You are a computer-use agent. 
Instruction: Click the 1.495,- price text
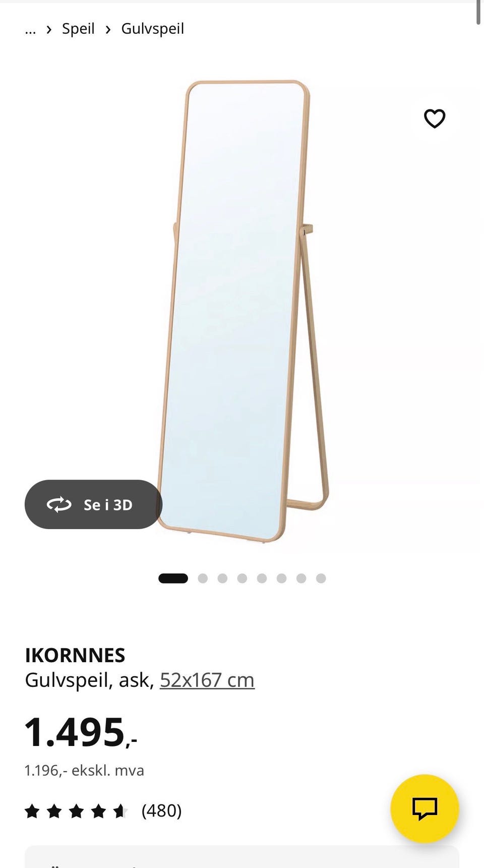[x=81, y=732]
